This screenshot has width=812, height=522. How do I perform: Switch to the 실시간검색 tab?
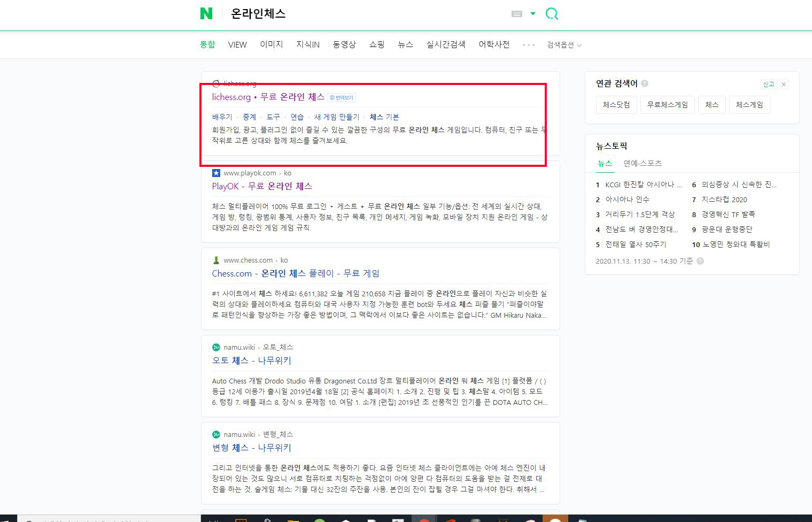tap(446, 44)
